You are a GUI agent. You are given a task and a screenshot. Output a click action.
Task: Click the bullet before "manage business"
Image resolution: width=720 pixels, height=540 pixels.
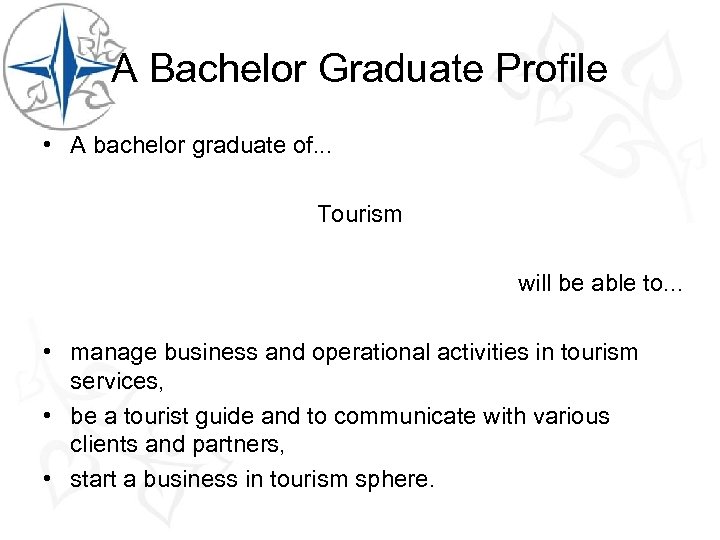tap(48, 352)
